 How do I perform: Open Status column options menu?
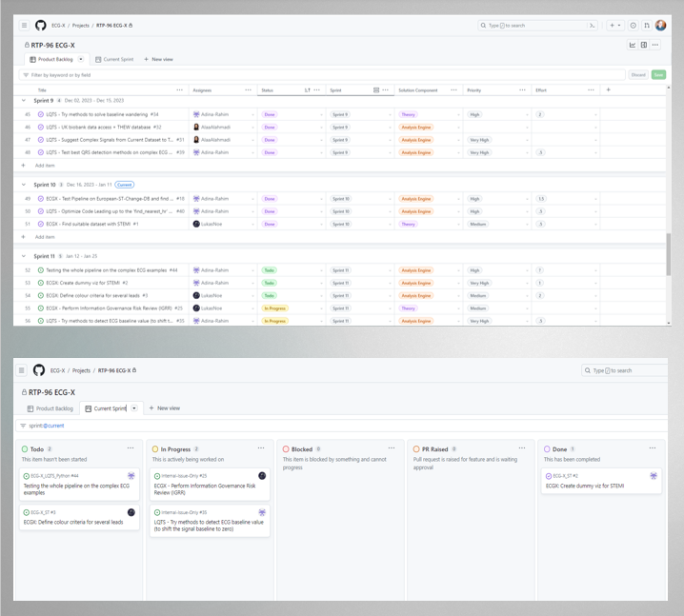pos(317,89)
